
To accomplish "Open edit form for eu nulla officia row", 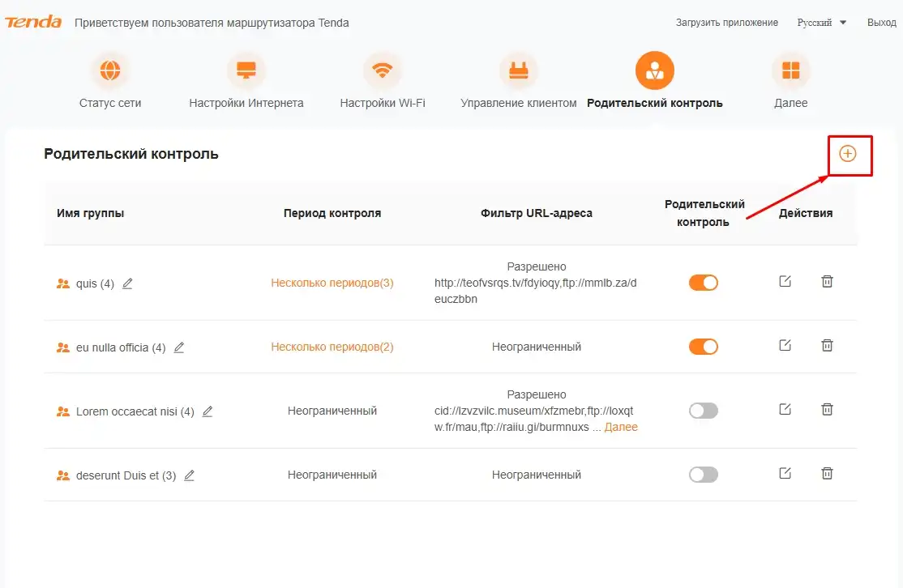I will tap(785, 345).
